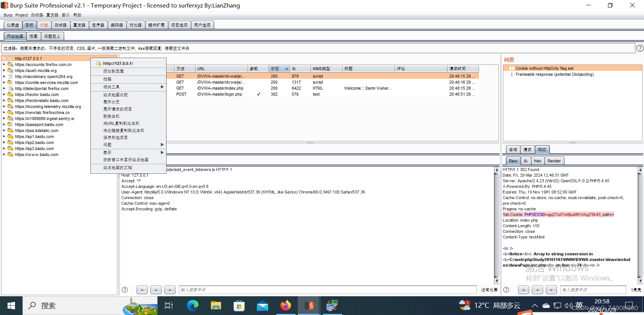Sort by the 状态 column header
The height and width of the screenshot is (315, 644).
279,69
